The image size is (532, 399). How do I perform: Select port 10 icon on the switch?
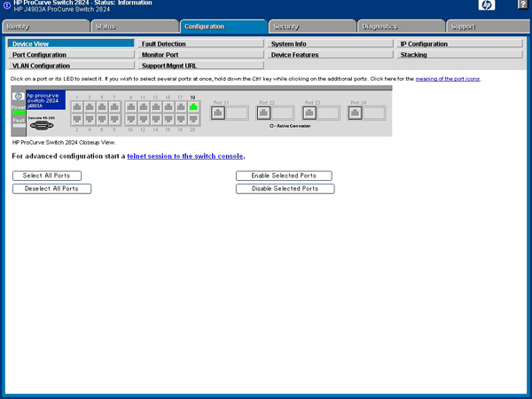[131, 120]
